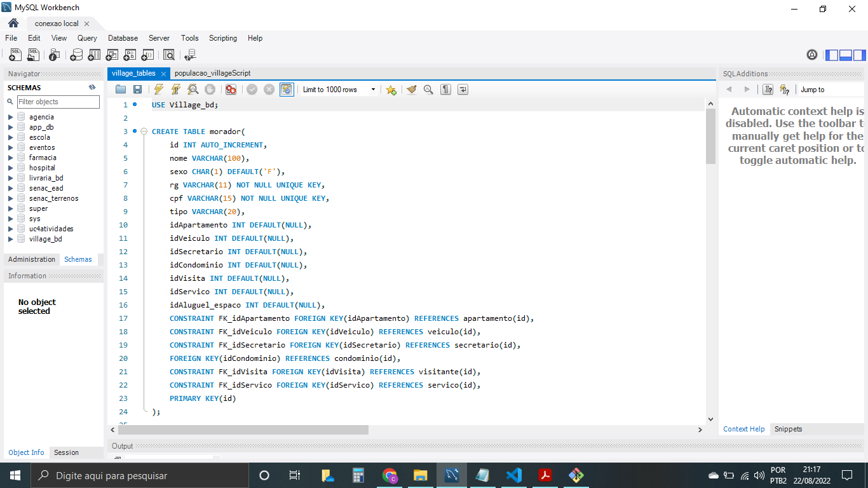
Task: Click the Filter objects input field
Action: click(58, 101)
